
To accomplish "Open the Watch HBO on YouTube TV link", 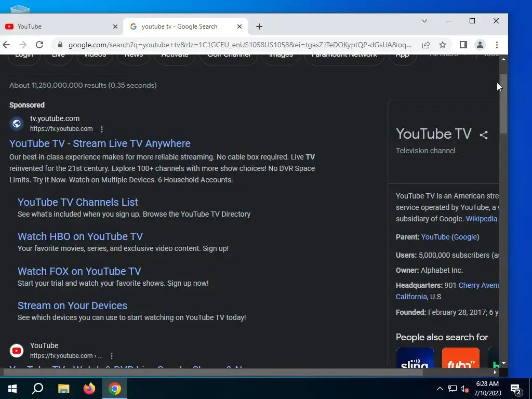I will click(x=80, y=236).
